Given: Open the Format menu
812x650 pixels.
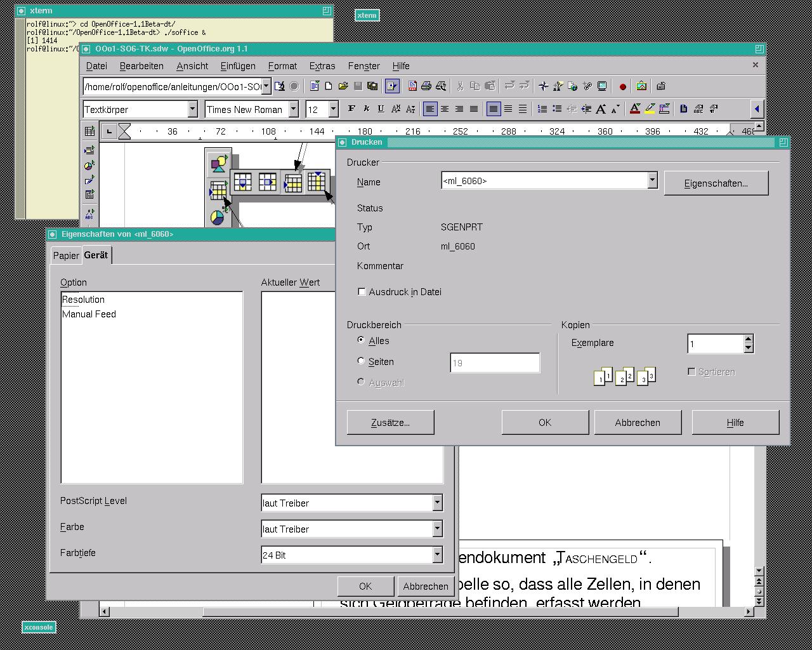Looking at the screenshot, I should point(282,66).
